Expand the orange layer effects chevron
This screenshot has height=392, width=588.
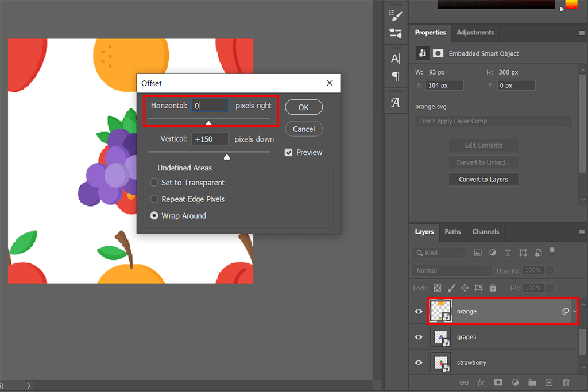click(x=574, y=312)
